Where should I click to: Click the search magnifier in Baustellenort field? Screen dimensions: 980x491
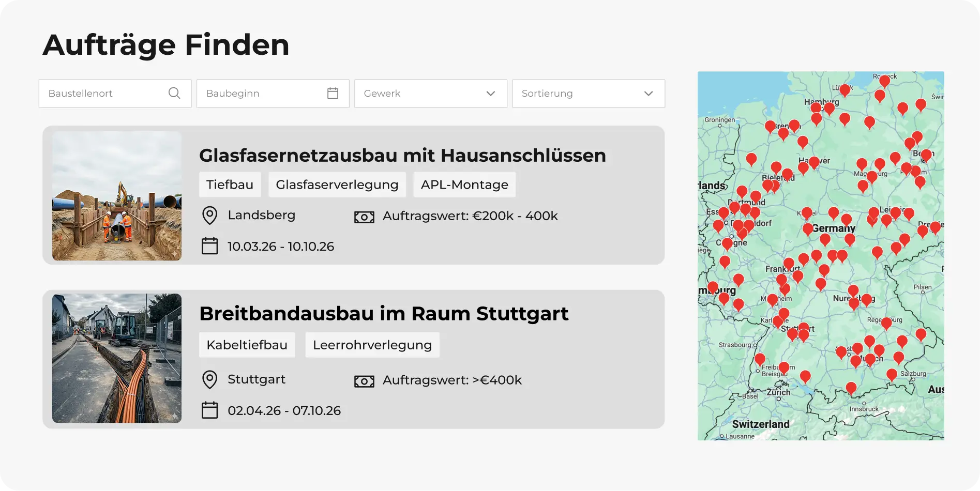pyautogui.click(x=174, y=93)
